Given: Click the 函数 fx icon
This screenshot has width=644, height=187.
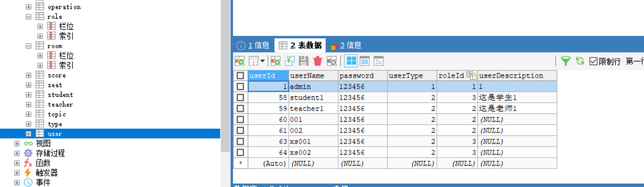Looking at the screenshot, I should pos(28,163).
